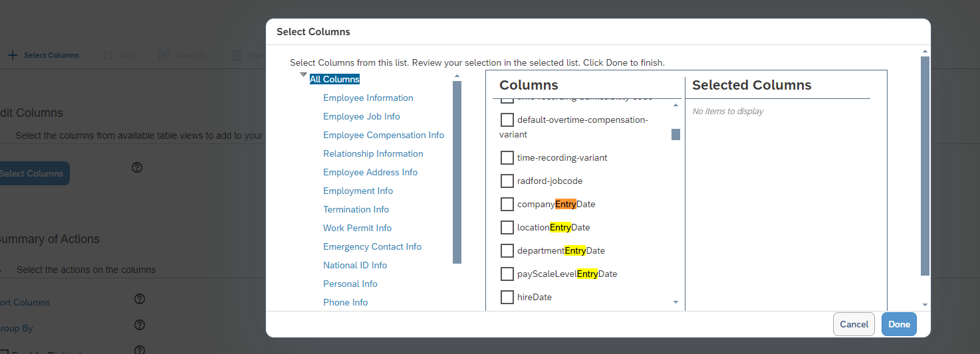Click the Group By toolbar icon
The width and height of the screenshot is (980, 354).
tap(163, 55)
